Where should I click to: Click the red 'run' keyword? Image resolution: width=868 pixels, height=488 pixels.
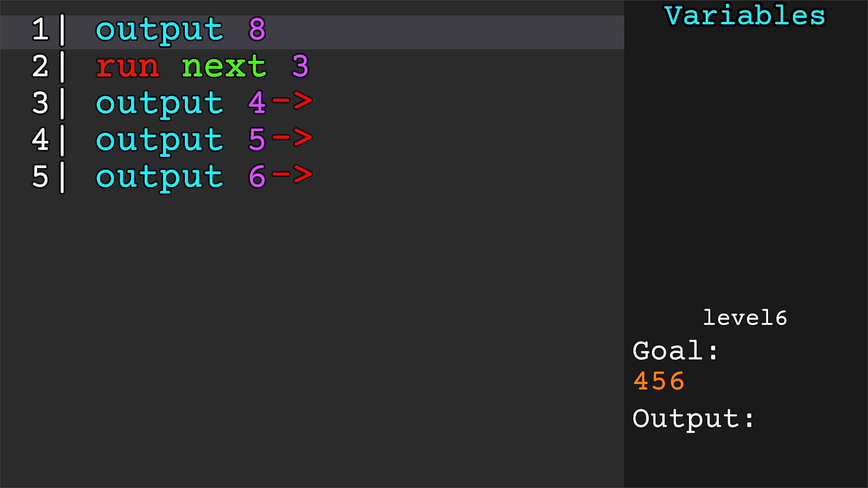127,66
